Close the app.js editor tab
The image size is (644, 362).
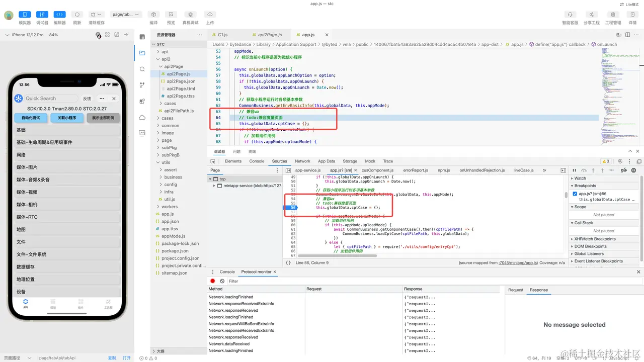pyautogui.click(x=327, y=35)
